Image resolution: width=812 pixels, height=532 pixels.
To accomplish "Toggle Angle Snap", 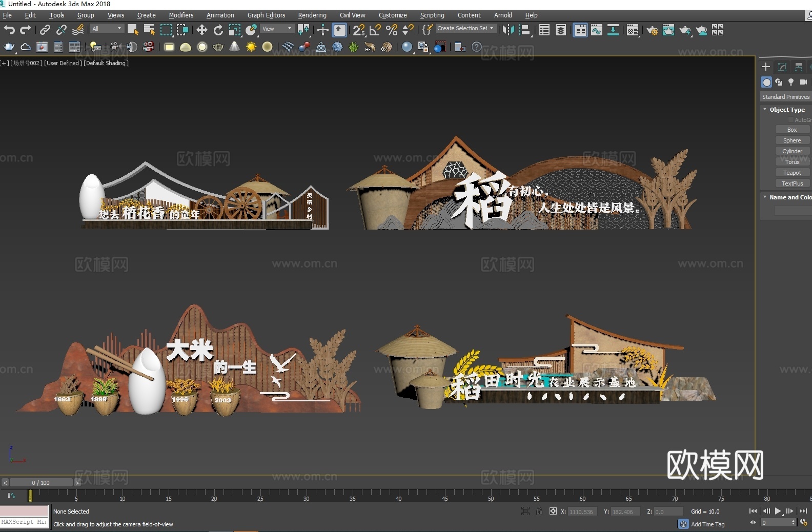I will 375,30.
